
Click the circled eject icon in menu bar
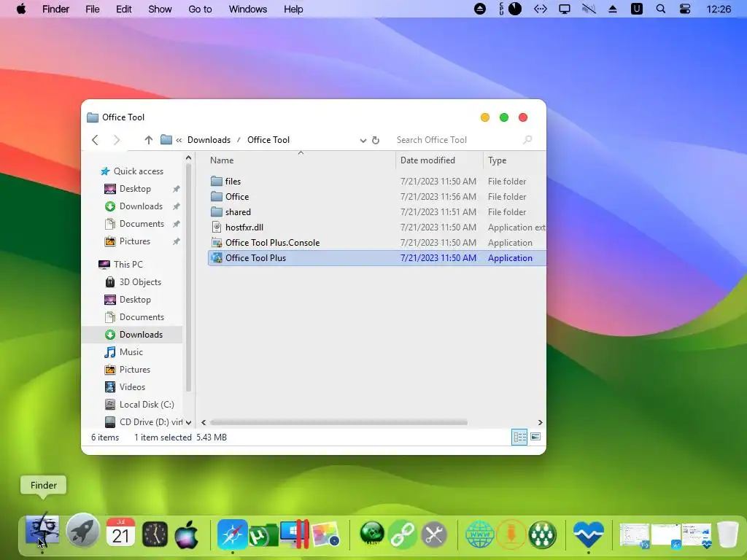tap(480, 9)
